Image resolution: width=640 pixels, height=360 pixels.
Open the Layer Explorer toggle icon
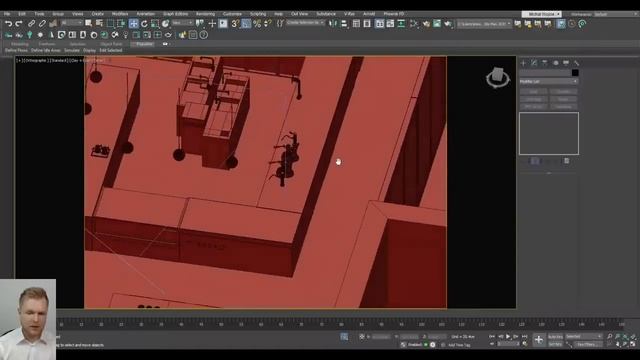point(367,24)
